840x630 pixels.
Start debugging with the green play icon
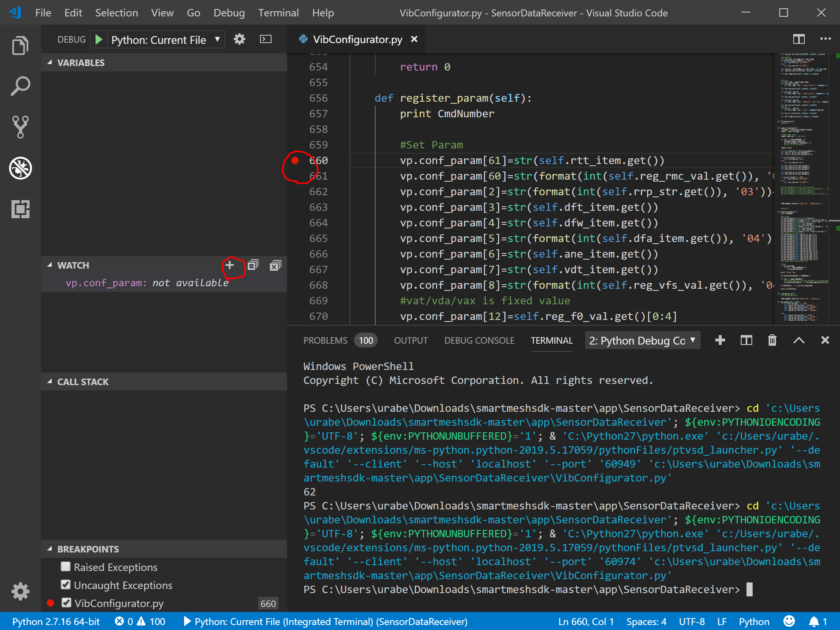98,39
